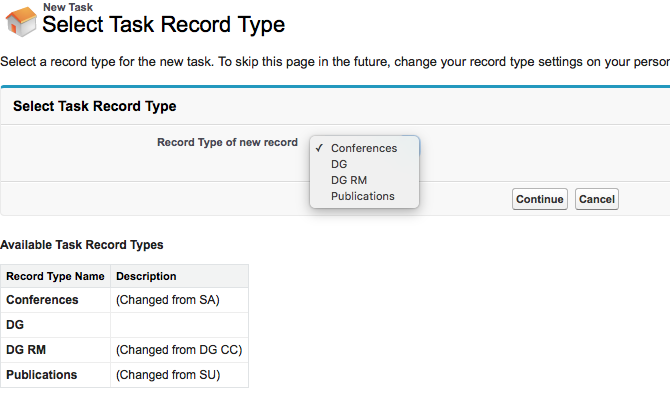Image resolution: width=670 pixels, height=416 pixels.
Task: Select Publications from the dropdown options
Action: (x=362, y=196)
